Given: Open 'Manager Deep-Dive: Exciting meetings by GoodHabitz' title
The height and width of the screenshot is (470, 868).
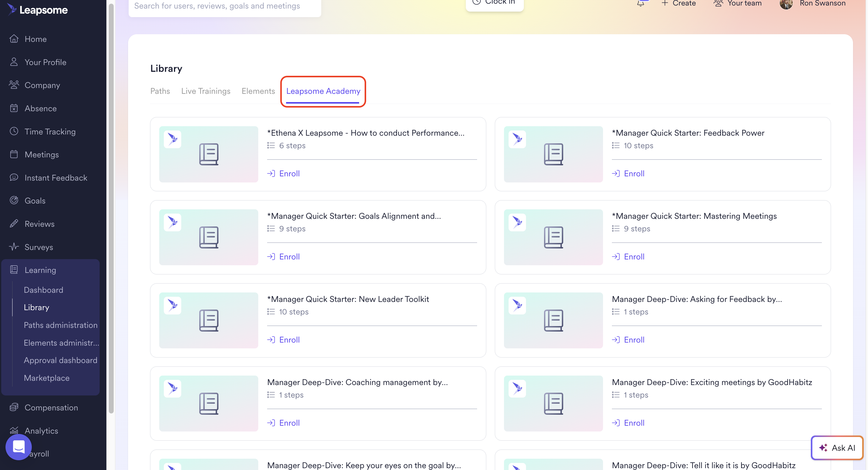Looking at the screenshot, I should tap(712, 382).
